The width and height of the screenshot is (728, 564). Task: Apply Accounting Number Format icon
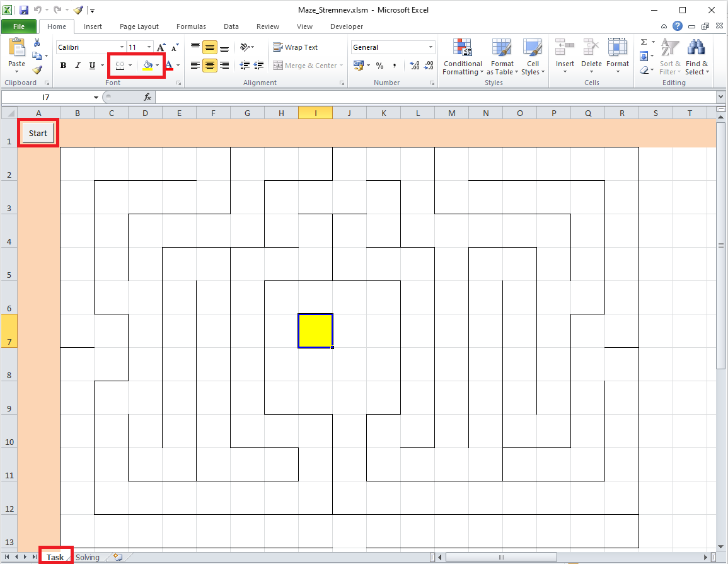pos(359,66)
